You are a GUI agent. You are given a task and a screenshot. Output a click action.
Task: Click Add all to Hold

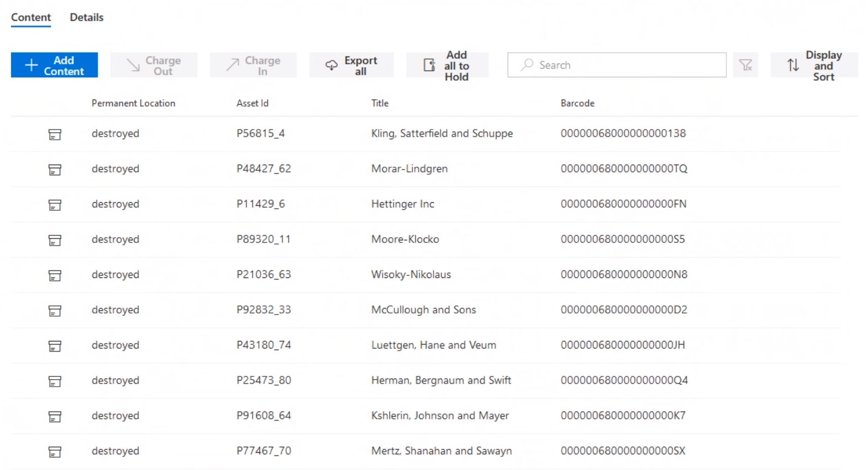pos(447,65)
